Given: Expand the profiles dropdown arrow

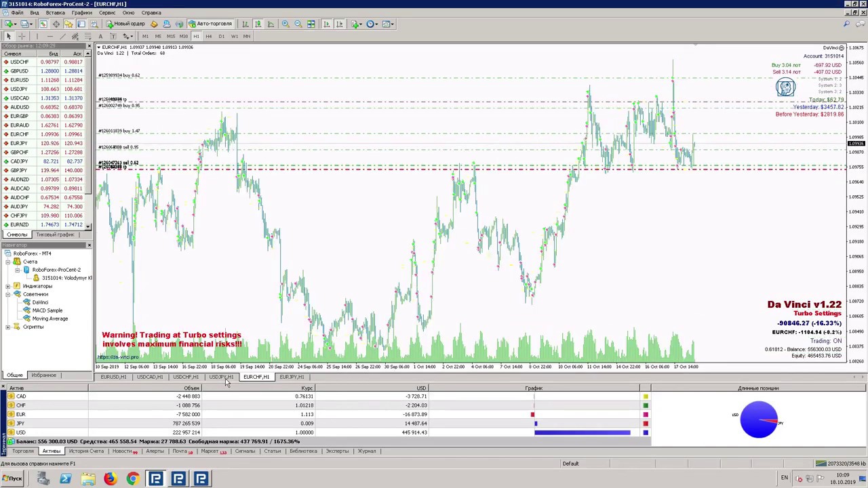Looking at the screenshot, I should tap(31, 24).
